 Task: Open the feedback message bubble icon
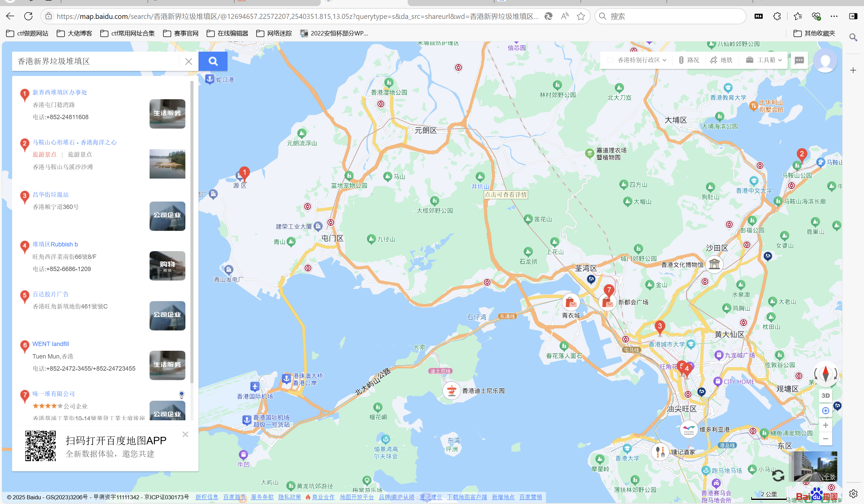[799, 60]
